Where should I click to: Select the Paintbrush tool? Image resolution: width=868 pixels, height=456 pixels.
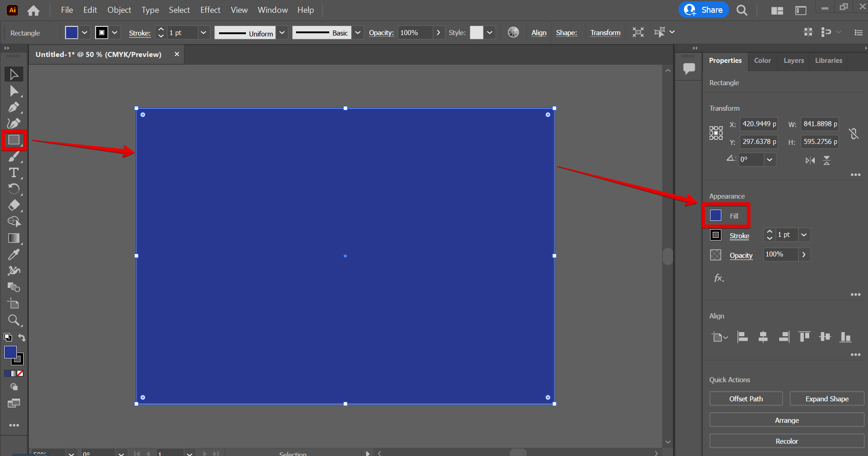[x=14, y=156]
